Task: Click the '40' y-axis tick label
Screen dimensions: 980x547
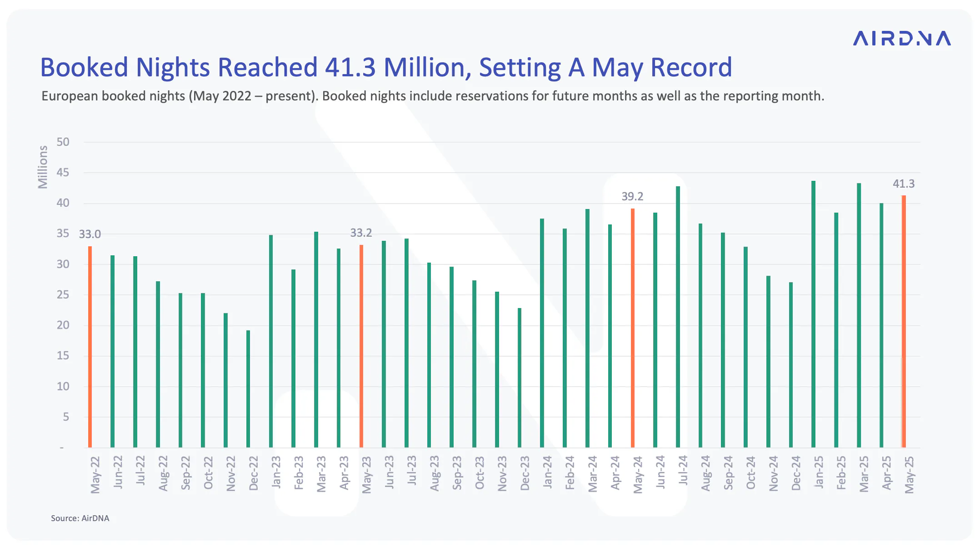Action: (x=63, y=203)
